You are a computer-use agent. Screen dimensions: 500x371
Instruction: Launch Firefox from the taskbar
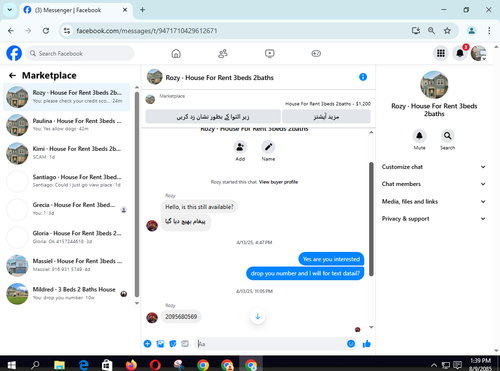(131, 365)
